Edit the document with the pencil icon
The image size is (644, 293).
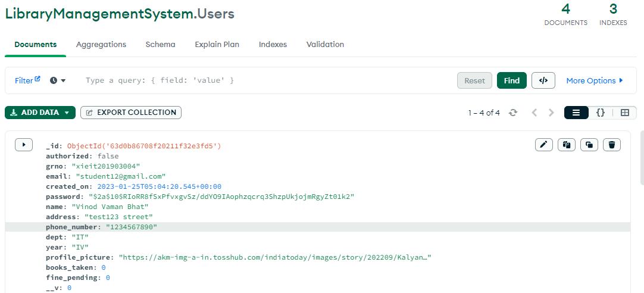tap(544, 145)
